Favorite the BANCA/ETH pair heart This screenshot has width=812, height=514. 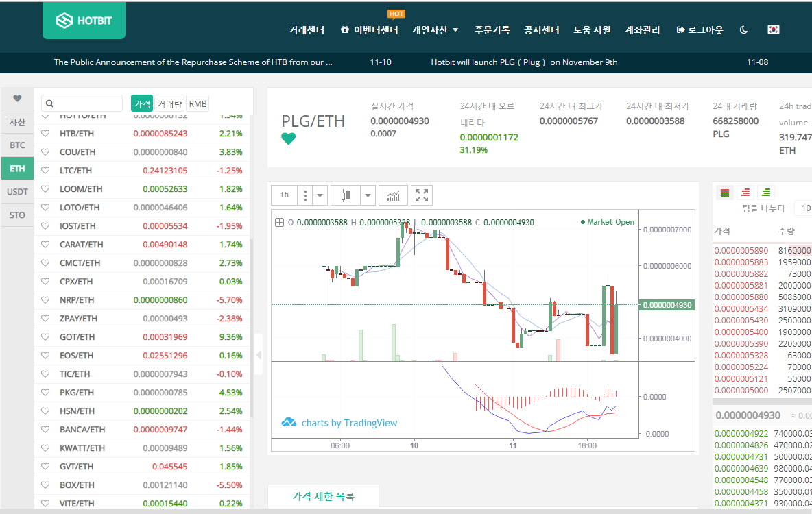coord(45,430)
